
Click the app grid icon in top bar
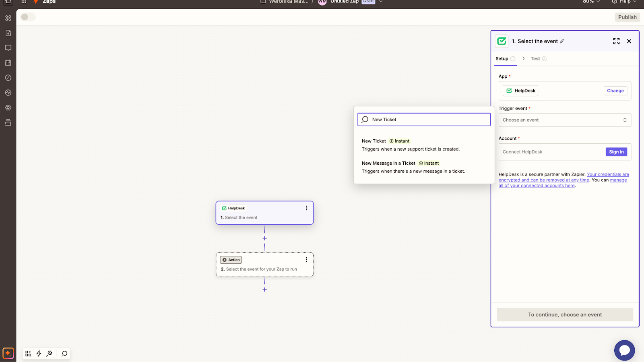click(x=24, y=2)
